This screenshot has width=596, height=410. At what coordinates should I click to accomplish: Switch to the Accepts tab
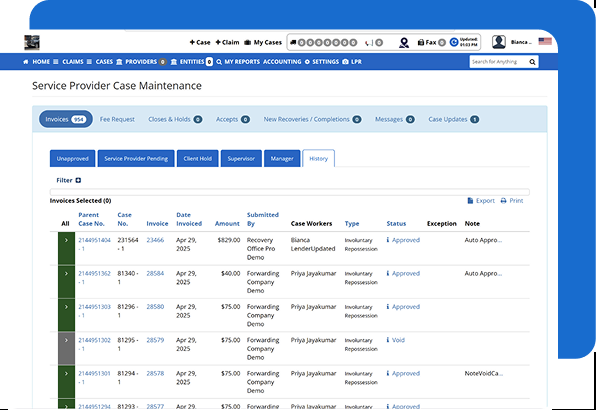click(233, 119)
